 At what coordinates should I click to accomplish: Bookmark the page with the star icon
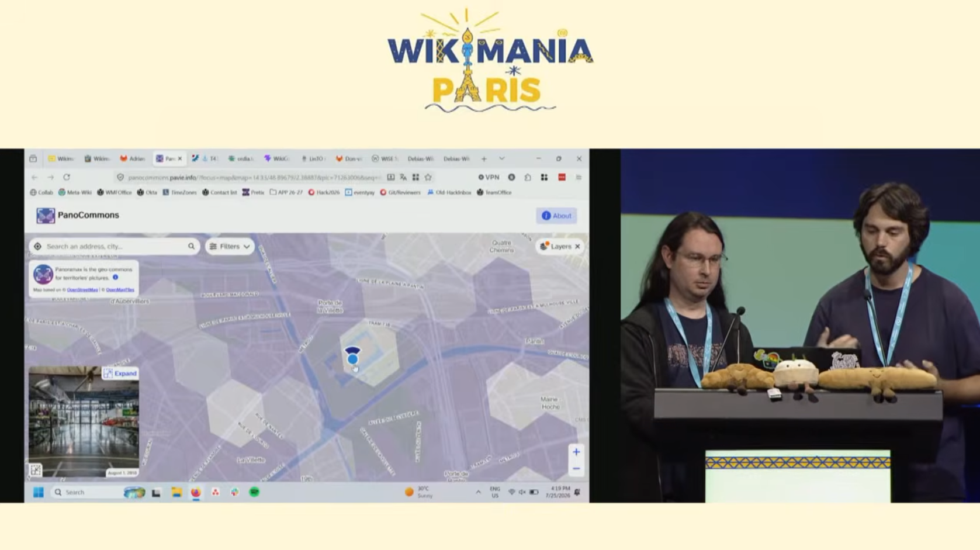click(x=428, y=177)
